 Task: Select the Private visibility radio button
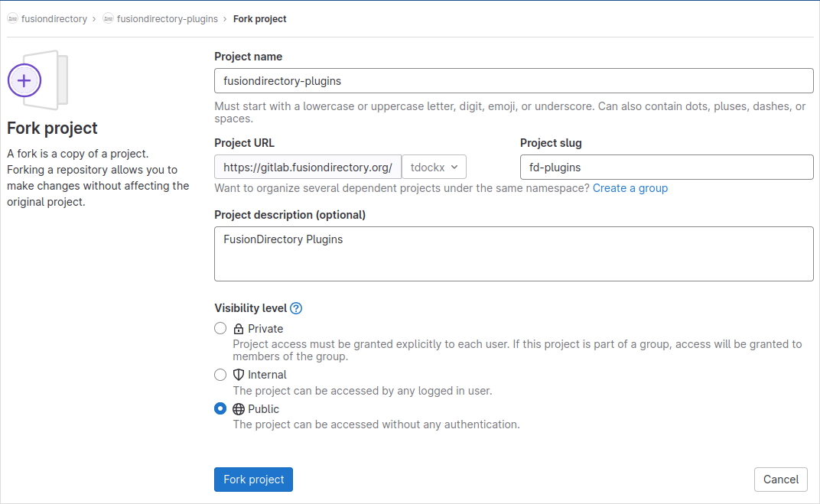(220, 328)
